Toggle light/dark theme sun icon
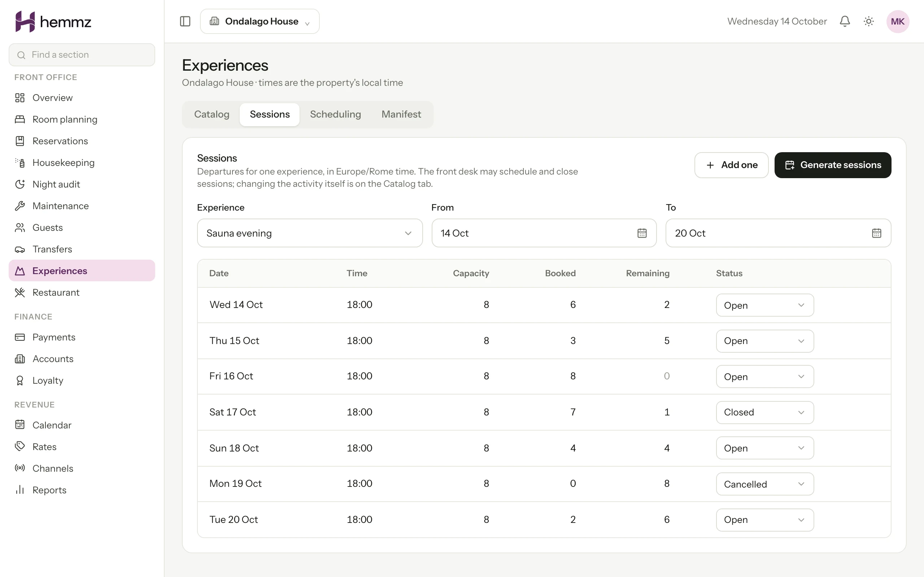Screen dimensions: 924x577 point(869,21)
